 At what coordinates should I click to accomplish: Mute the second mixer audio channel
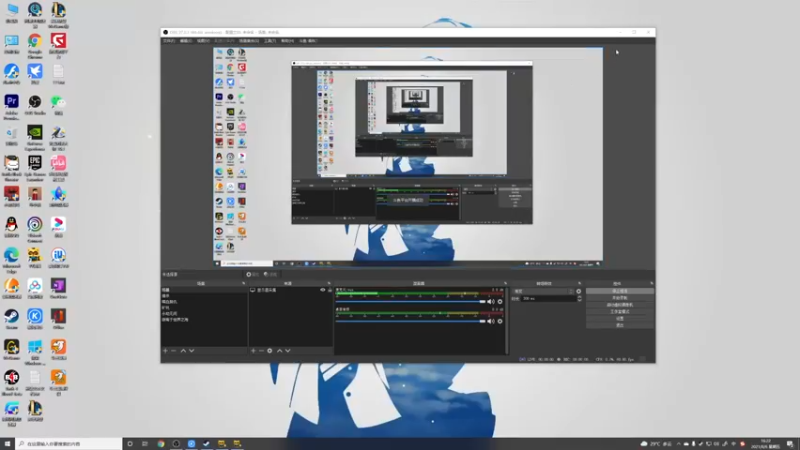[491, 321]
